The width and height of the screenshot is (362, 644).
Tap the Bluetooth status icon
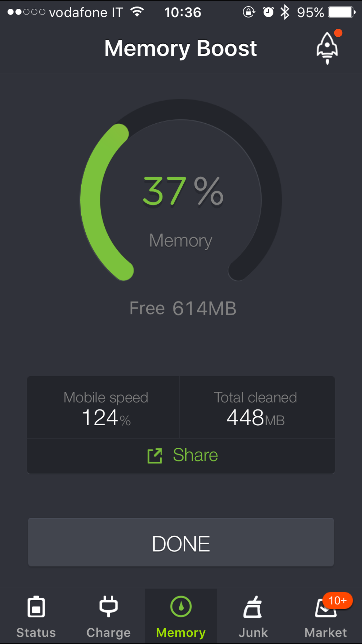[285, 12]
